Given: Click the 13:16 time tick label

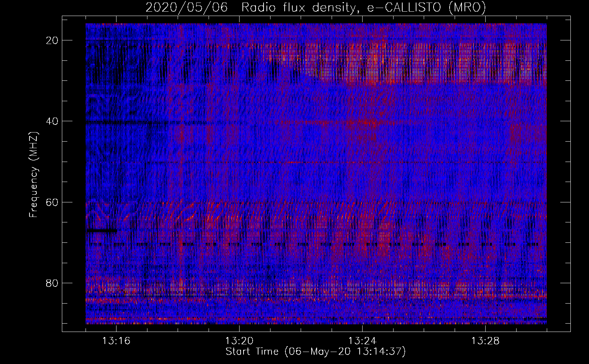Looking at the screenshot, I should tap(116, 341).
